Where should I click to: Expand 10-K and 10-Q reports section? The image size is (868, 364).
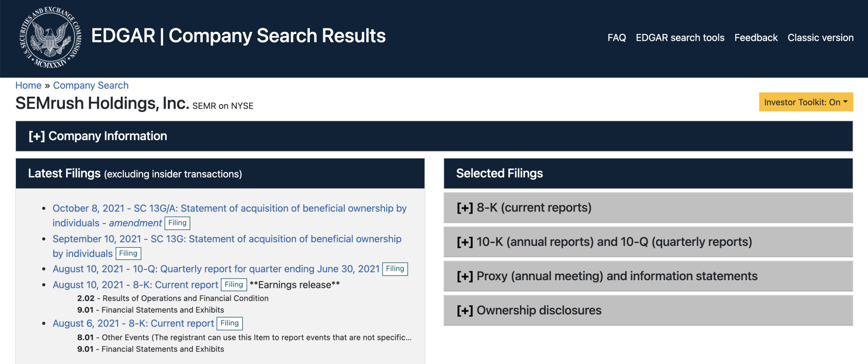click(648, 242)
